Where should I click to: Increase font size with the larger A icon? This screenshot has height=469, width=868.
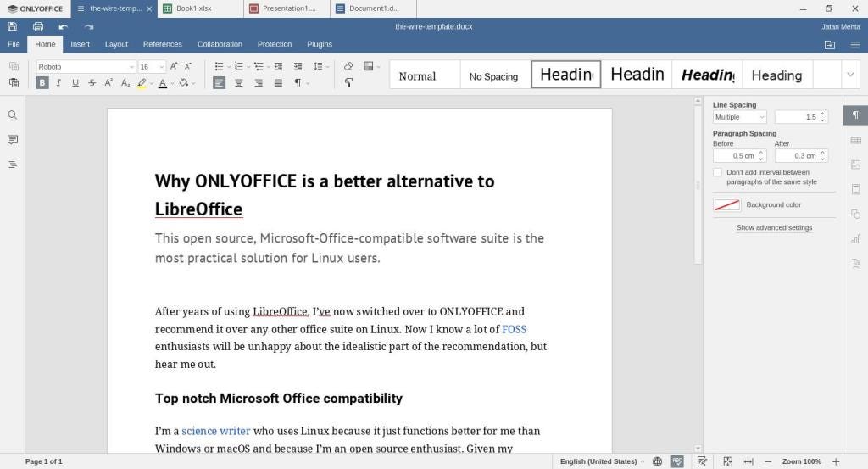(174, 66)
